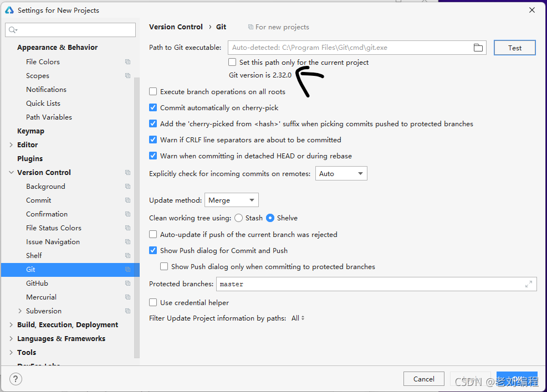Click the project-level icon beside Background
The width and height of the screenshot is (547, 392).
[127, 187]
